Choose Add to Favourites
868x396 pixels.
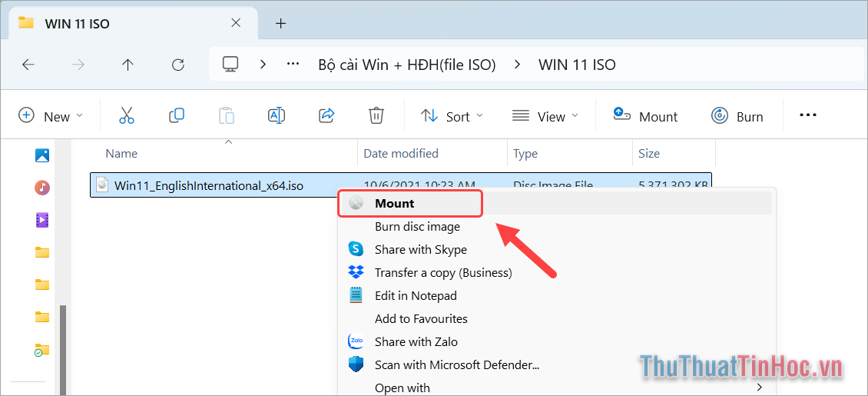pos(421,318)
